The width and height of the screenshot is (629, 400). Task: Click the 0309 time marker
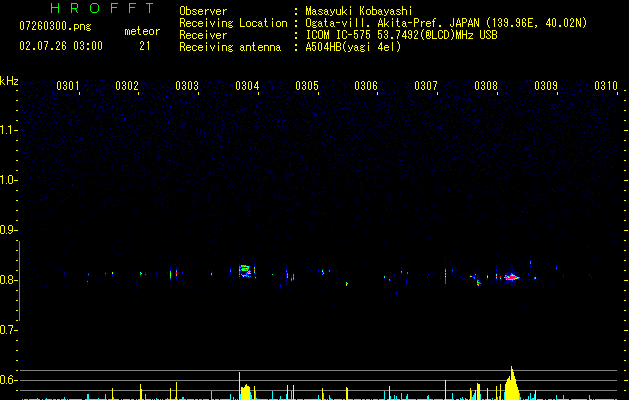coord(546,86)
